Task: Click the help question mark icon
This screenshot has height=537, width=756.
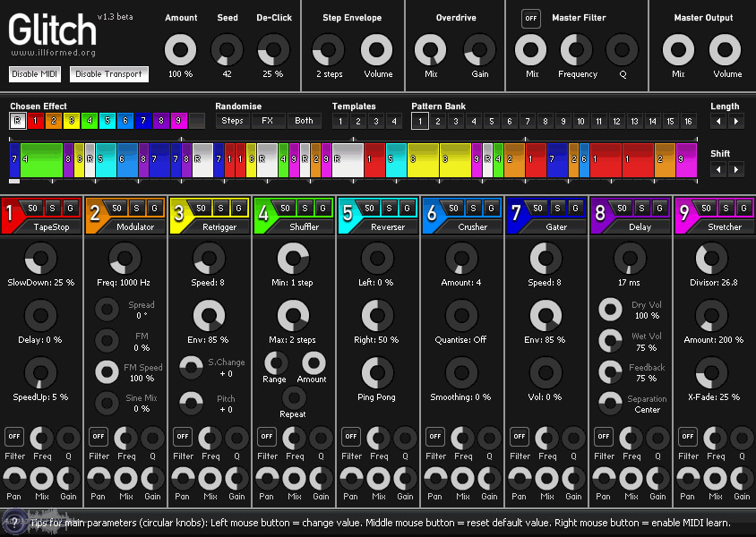Action: coord(13,522)
